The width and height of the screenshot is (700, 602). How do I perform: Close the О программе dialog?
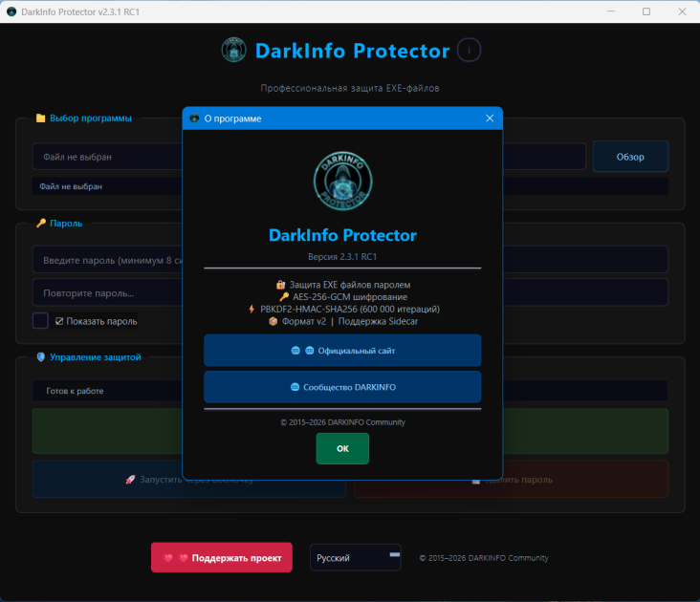490,118
